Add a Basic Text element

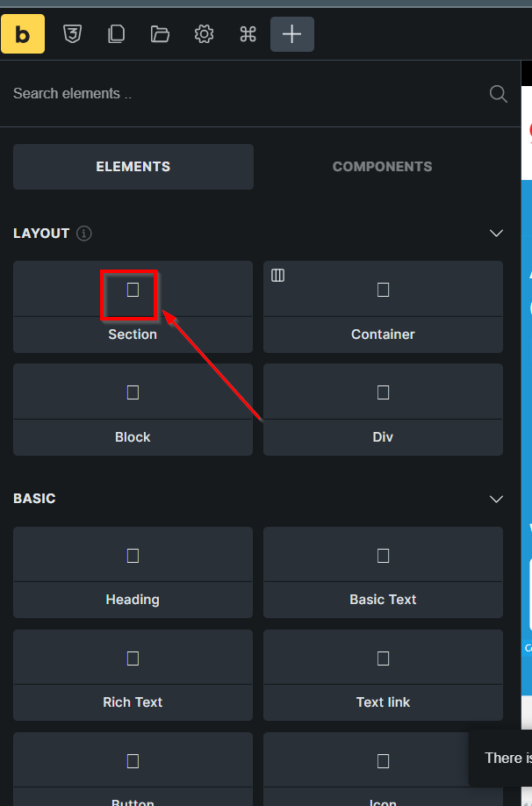pos(383,572)
